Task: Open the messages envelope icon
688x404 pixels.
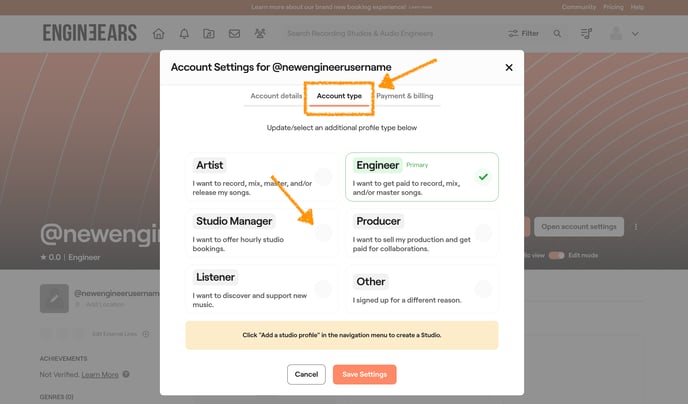Action: coord(234,34)
